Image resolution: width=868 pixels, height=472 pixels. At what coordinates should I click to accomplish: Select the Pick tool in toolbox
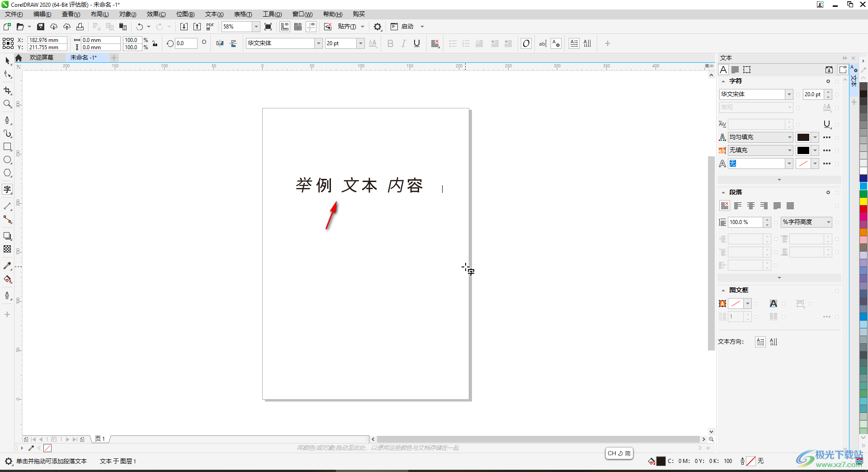[x=7, y=61]
